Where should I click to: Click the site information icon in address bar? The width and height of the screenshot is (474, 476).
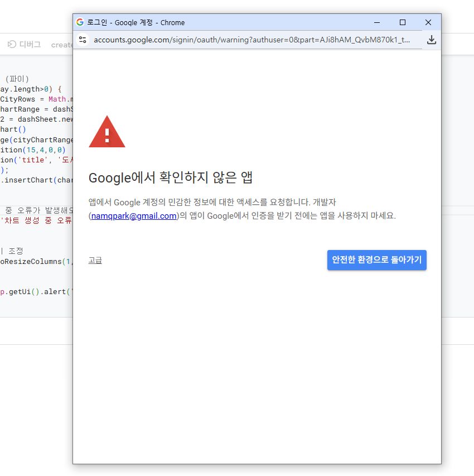click(83, 40)
